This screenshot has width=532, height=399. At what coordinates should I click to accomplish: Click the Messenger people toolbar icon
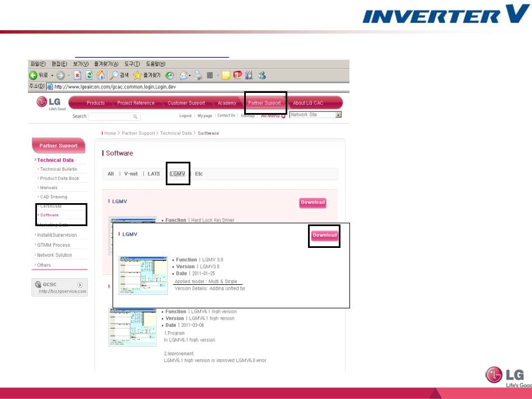262,75
